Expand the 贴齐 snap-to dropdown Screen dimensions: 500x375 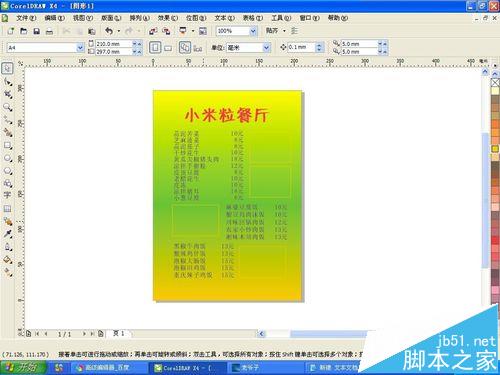[x=284, y=31]
